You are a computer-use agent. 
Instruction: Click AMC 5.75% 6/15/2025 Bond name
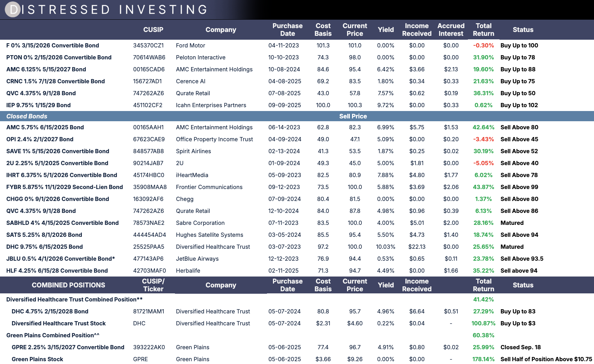(45, 127)
